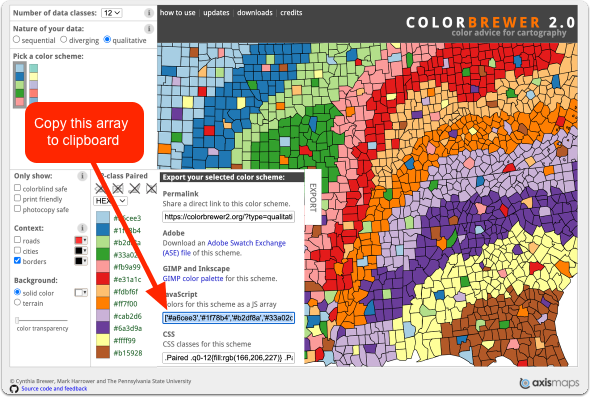Select the qualitative data radio button
Screen dimensions: 590x397
tap(107, 39)
